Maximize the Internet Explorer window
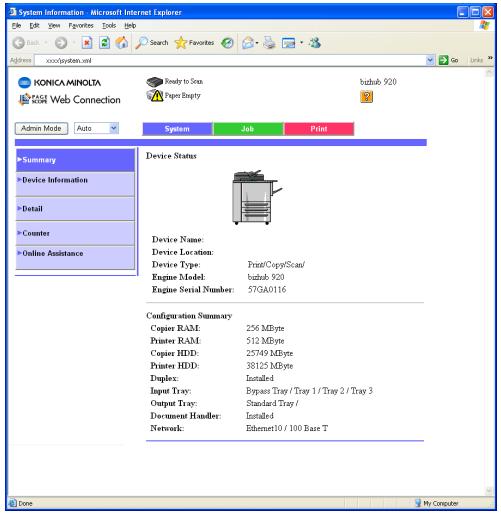 pyautogui.click(x=475, y=13)
